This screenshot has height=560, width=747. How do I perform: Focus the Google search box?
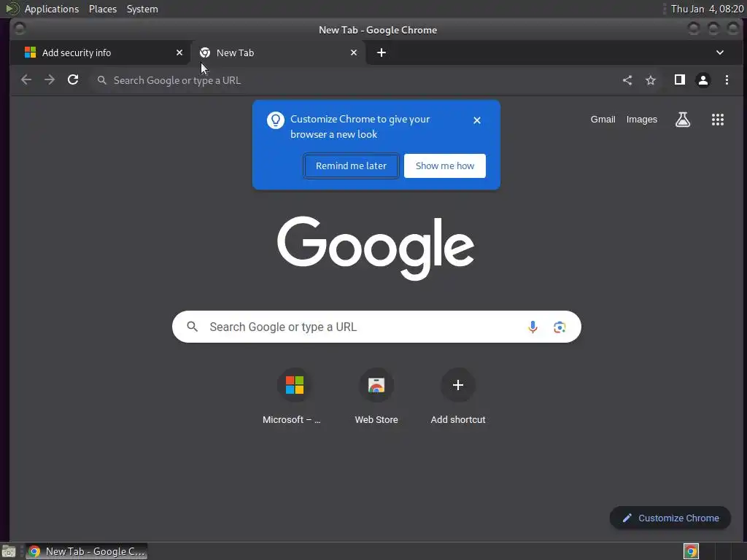click(376, 327)
